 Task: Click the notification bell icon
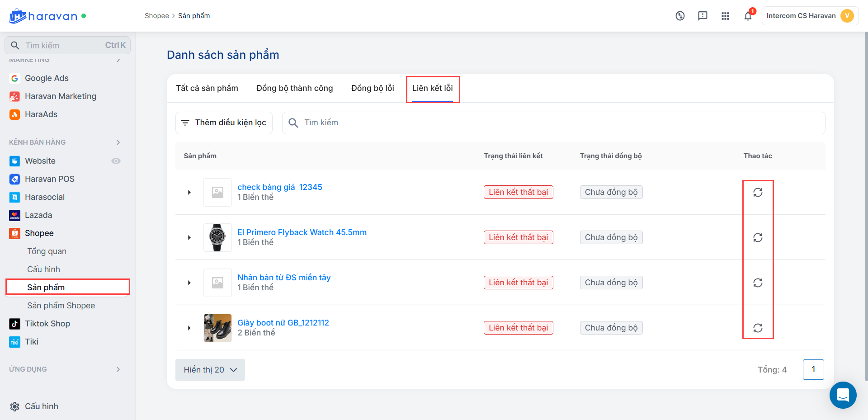coord(748,16)
